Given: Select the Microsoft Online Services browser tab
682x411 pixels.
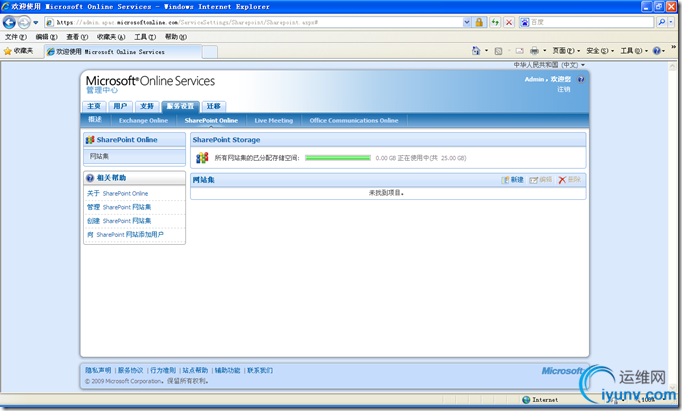Looking at the screenshot, I should pyautogui.click(x=124, y=52).
